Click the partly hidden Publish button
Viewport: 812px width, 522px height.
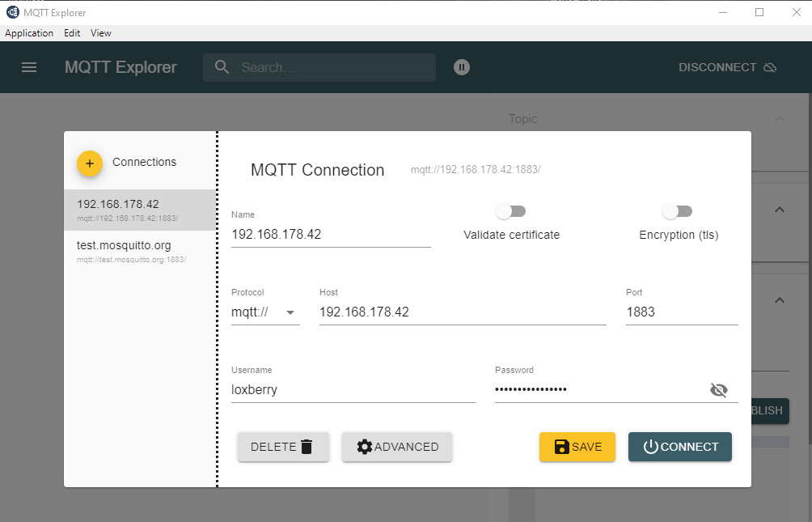coord(770,410)
